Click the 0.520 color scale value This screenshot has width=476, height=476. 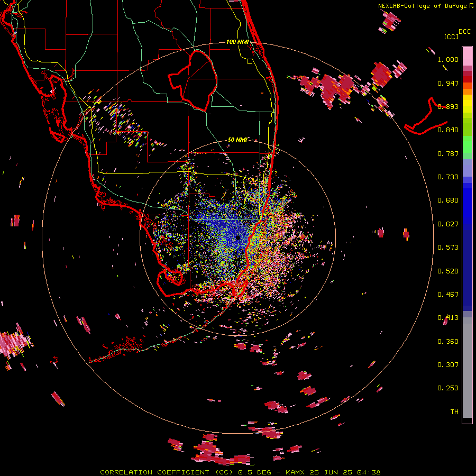click(448, 271)
